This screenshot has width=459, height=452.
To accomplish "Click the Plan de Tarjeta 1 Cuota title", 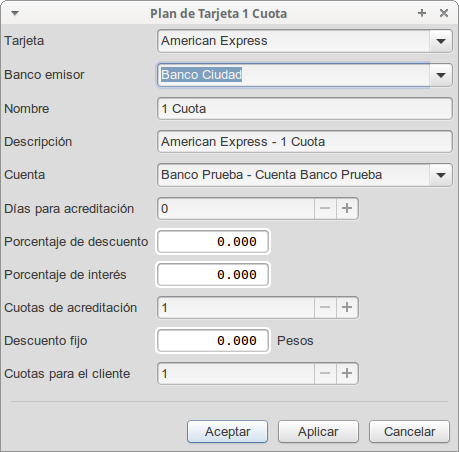I will coord(219,14).
